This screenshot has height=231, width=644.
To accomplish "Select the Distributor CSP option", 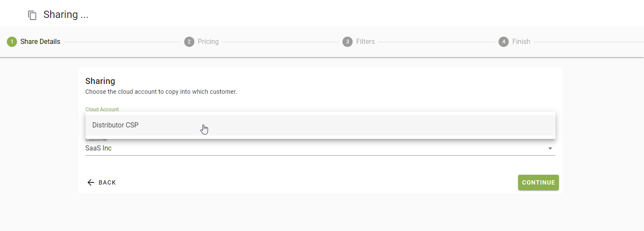I will click(x=116, y=125).
